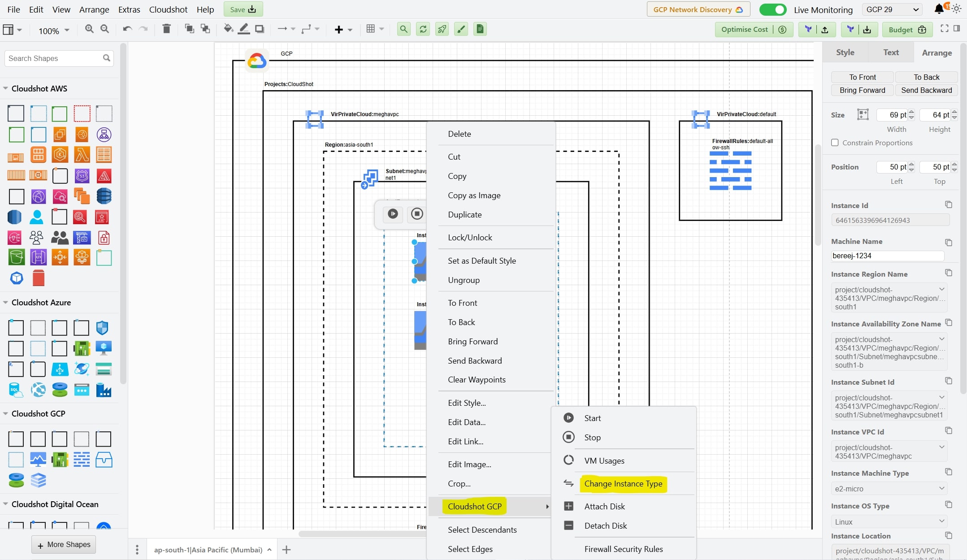This screenshot has height=560, width=967.
Task: Click the Machine Name input field
Action: tap(888, 256)
